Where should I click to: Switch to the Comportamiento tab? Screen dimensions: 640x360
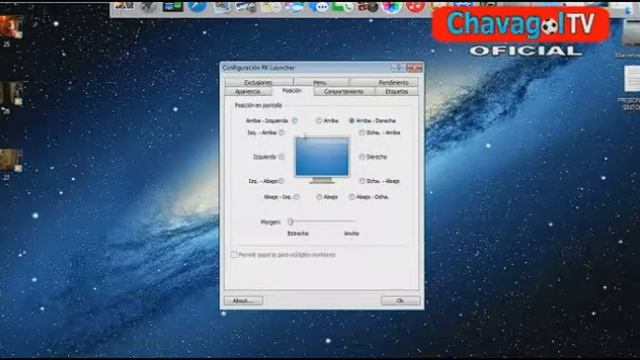tap(344, 91)
